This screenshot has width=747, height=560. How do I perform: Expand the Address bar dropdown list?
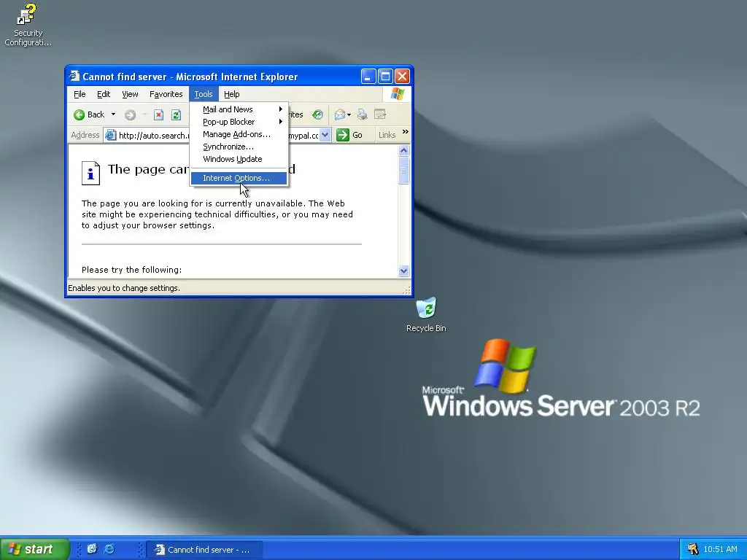[x=325, y=135]
